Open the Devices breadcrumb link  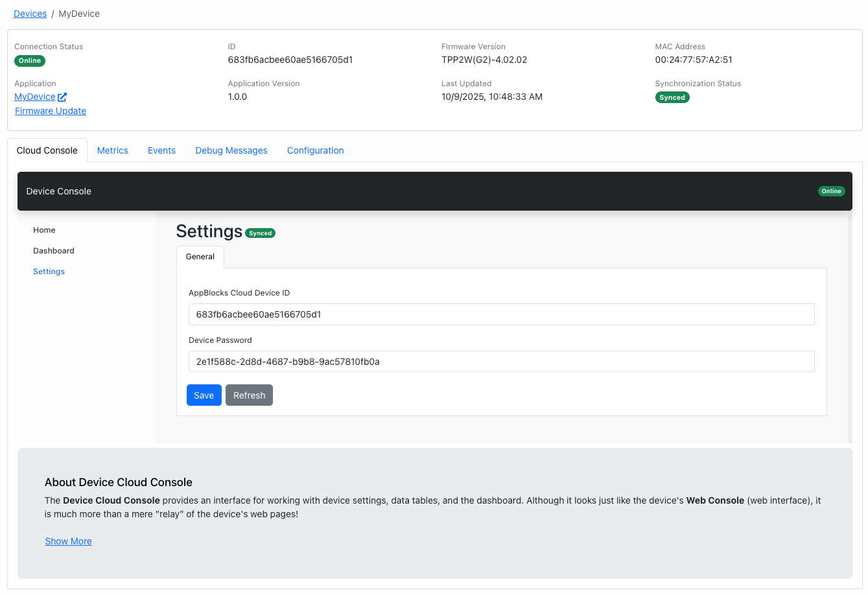point(30,14)
